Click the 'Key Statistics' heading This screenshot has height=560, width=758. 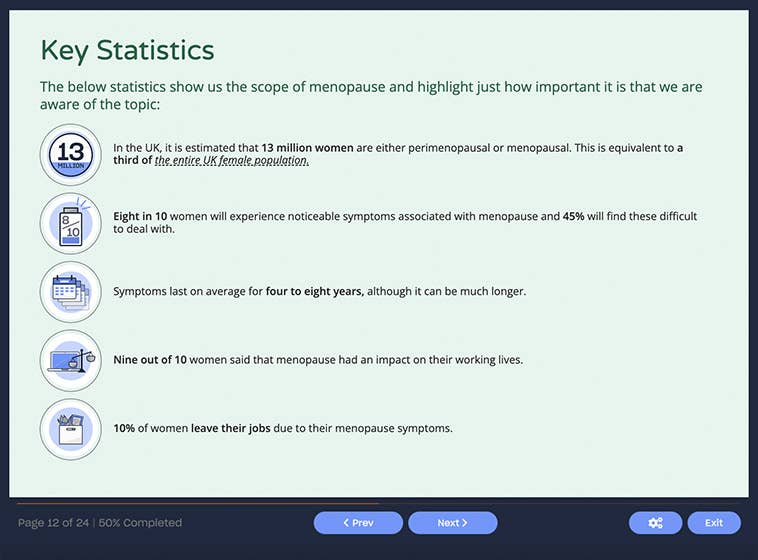click(127, 50)
